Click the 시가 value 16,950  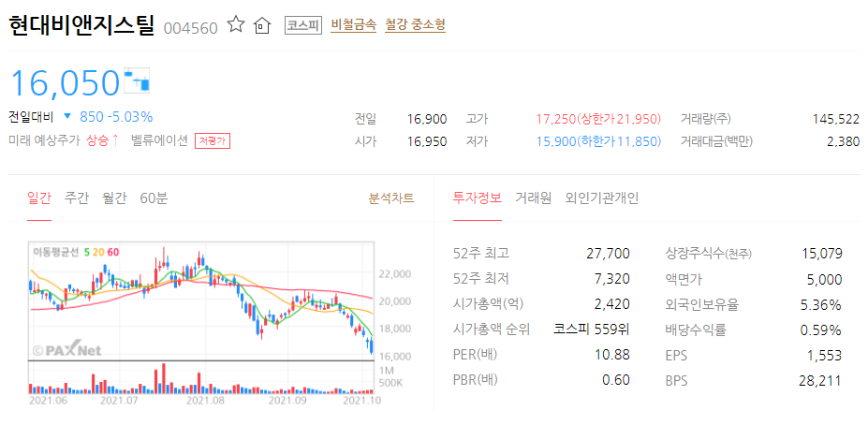(x=427, y=141)
